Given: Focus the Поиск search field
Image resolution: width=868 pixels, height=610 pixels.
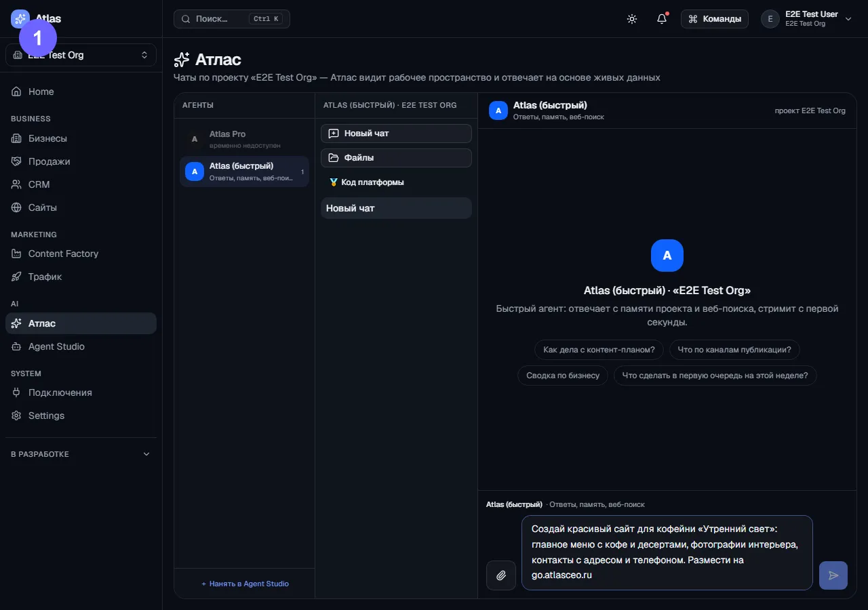Looking at the screenshot, I should tap(232, 19).
